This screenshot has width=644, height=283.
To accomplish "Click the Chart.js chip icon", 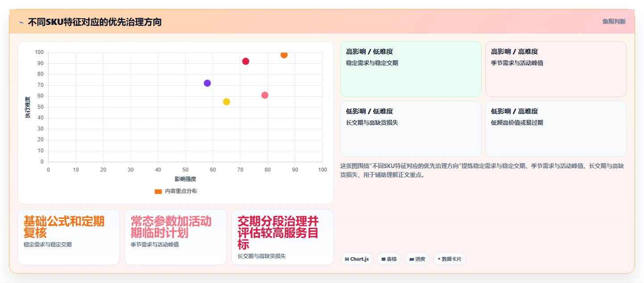I will click(347, 259).
